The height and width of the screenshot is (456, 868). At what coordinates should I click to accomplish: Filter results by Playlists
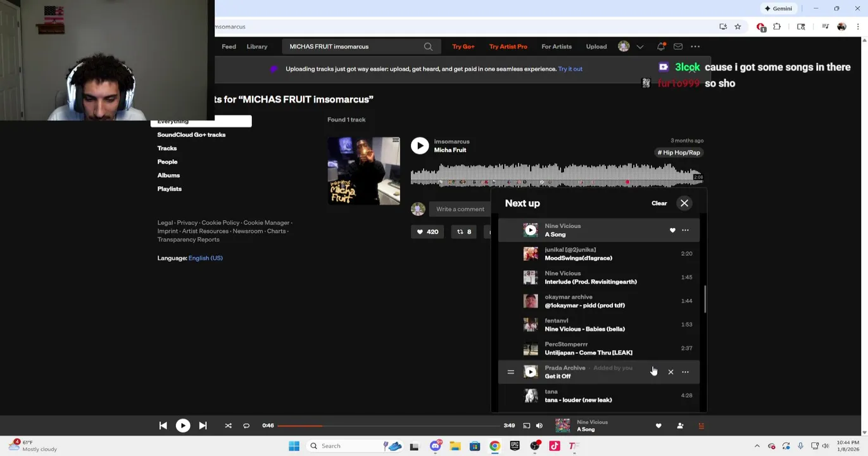click(170, 189)
